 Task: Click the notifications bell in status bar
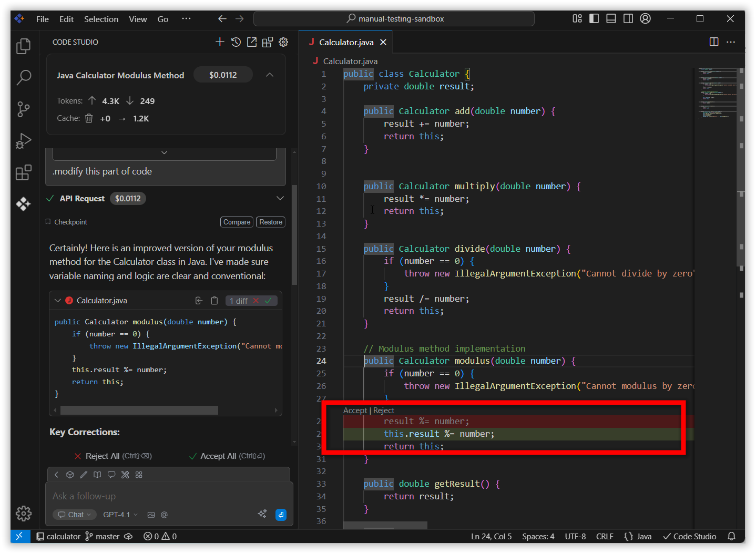[731, 536]
